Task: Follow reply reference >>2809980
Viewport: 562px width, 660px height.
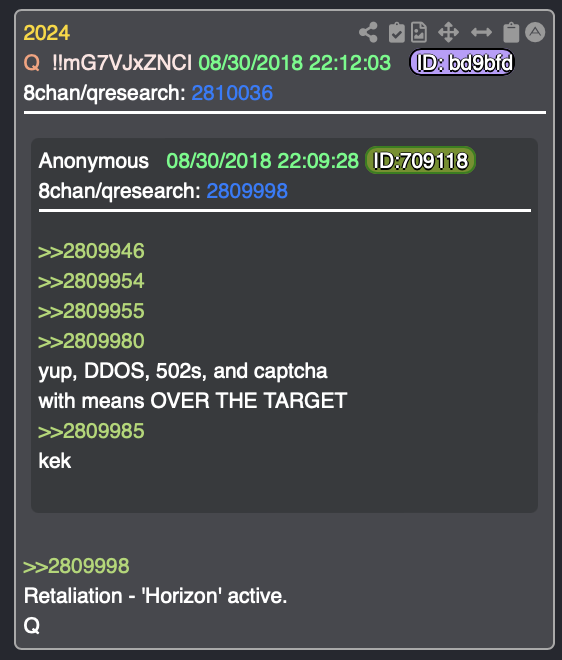Action: tap(91, 341)
